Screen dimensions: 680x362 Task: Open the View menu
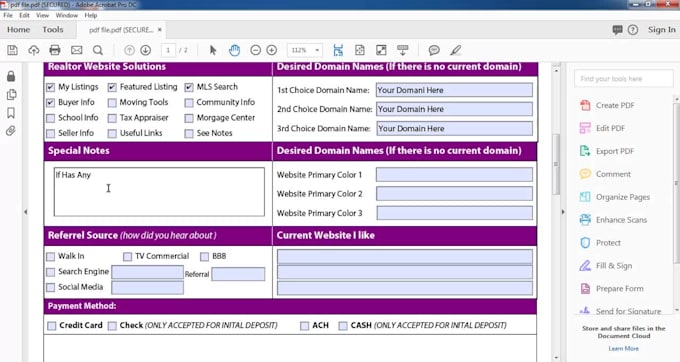tap(42, 15)
